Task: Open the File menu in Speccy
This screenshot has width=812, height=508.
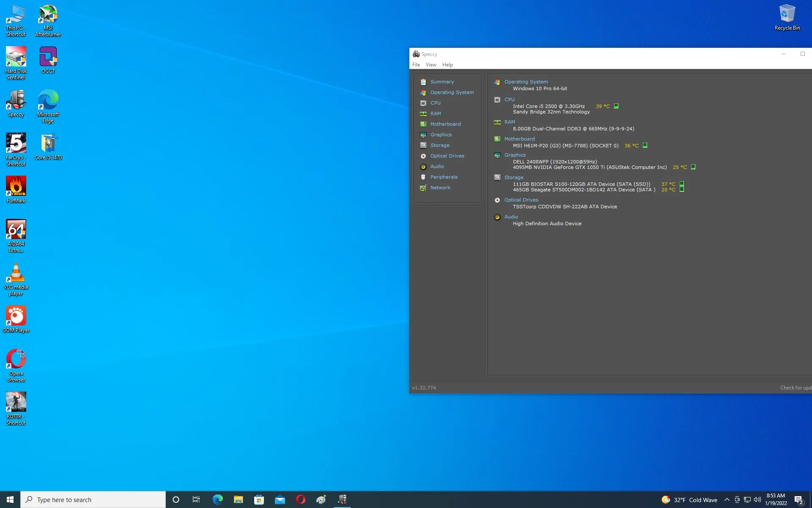Action: (x=416, y=65)
